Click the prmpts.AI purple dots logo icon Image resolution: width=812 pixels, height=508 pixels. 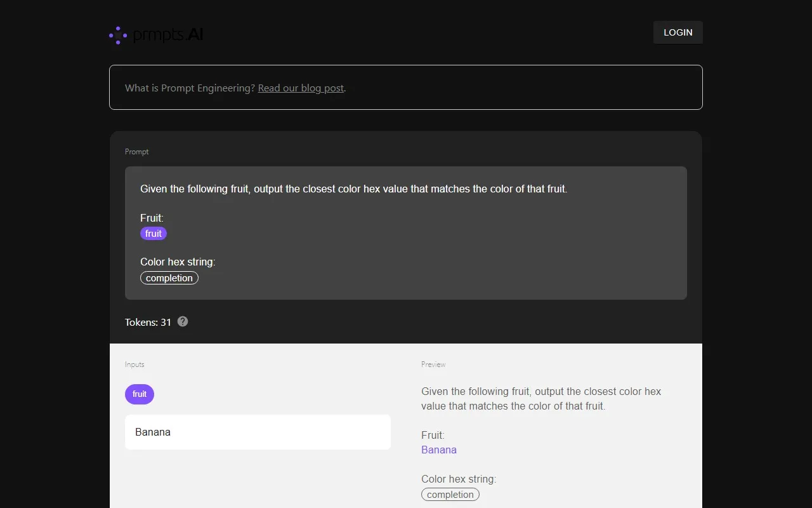pyautogui.click(x=118, y=35)
